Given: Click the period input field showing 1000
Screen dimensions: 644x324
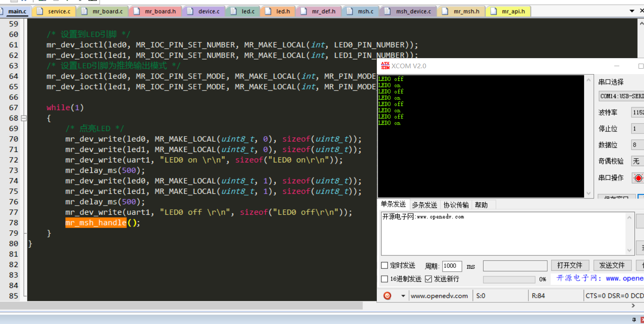Looking at the screenshot, I should tap(452, 266).
